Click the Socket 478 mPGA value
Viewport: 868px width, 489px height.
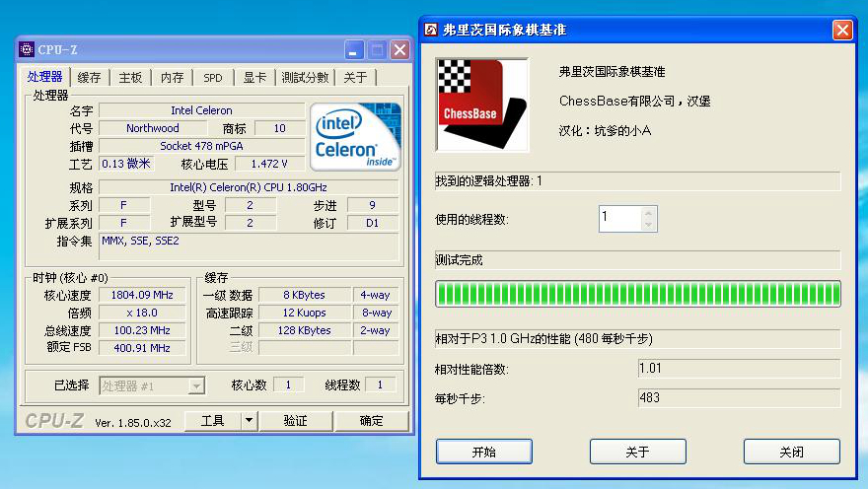[201, 146]
